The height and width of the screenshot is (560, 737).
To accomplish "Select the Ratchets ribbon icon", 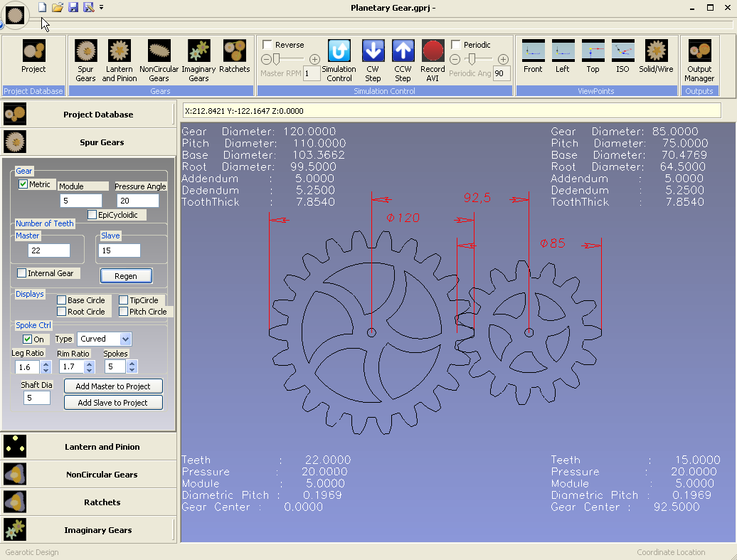I will point(234,57).
